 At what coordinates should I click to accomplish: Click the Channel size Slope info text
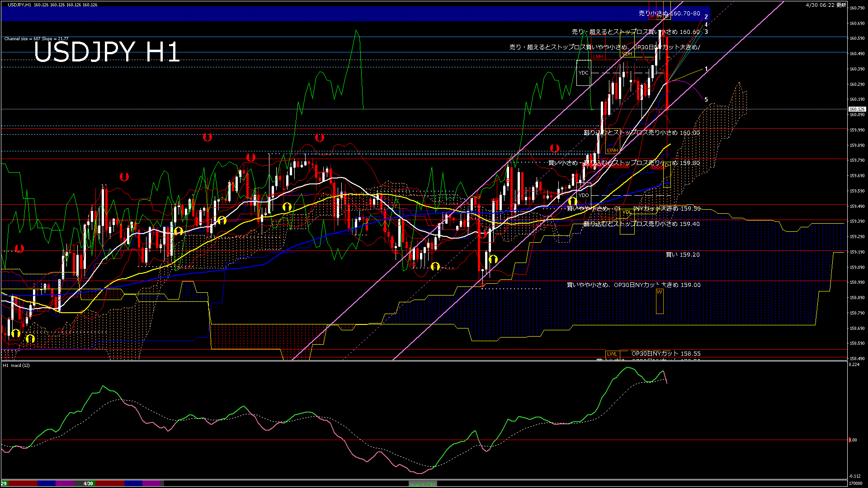click(x=36, y=39)
